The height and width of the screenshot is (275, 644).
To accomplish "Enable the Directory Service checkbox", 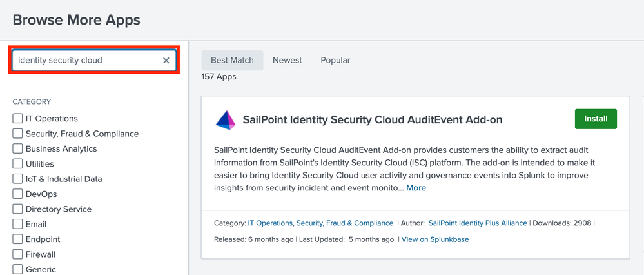I will pos(17,209).
